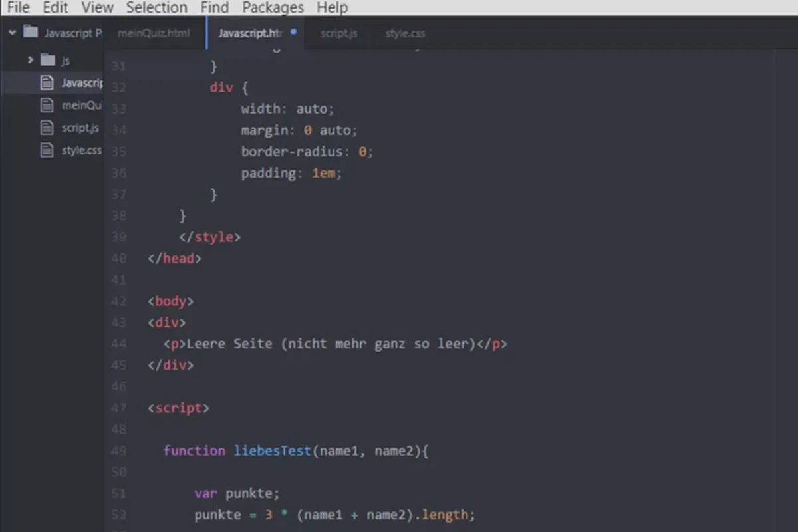Click the opening <body> tag
Viewport: 798px width, 532px height.
(x=170, y=301)
